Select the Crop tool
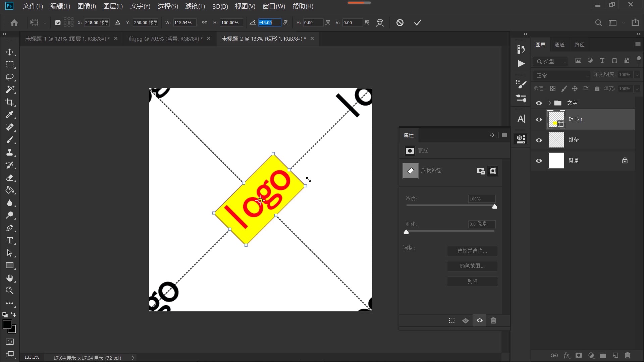The width and height of the screenshot is (644, 362). pyautogui.click(x=10, y=102)
